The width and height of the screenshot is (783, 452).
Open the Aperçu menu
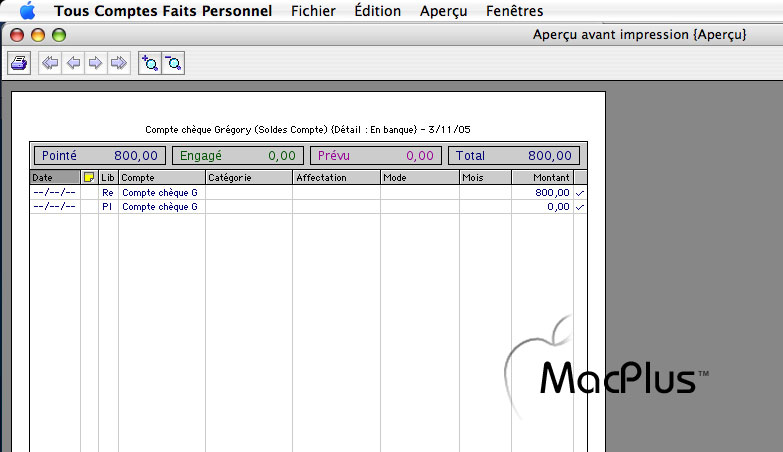pyautogui.click(x=443, y=11)
